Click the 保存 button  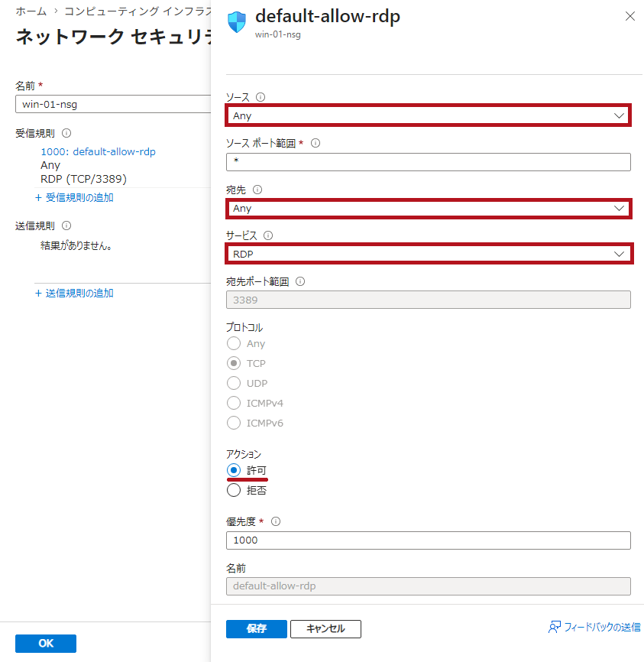click(257, 628)
